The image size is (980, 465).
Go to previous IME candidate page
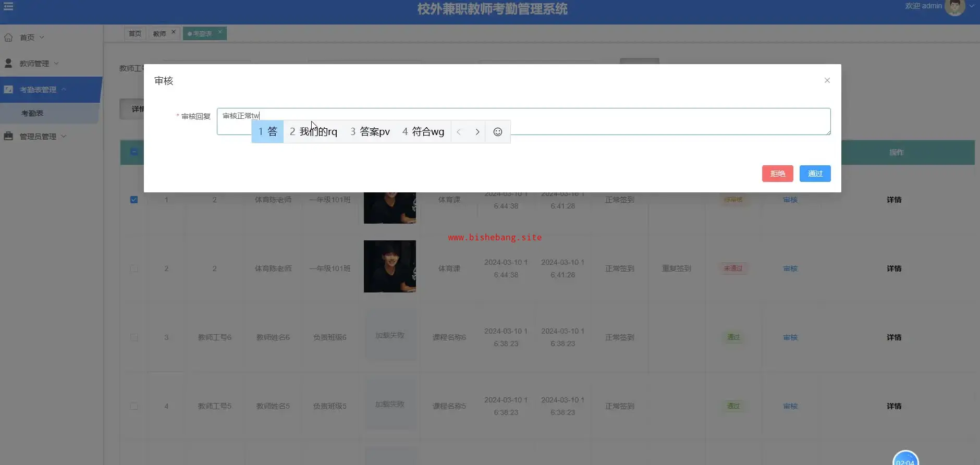(459, 132)
